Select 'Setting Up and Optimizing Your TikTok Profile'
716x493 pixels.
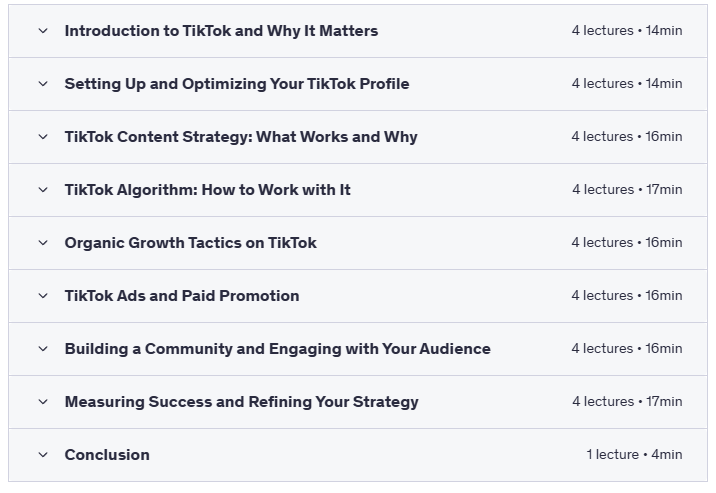pyautogui.click(x=236, y=84)
